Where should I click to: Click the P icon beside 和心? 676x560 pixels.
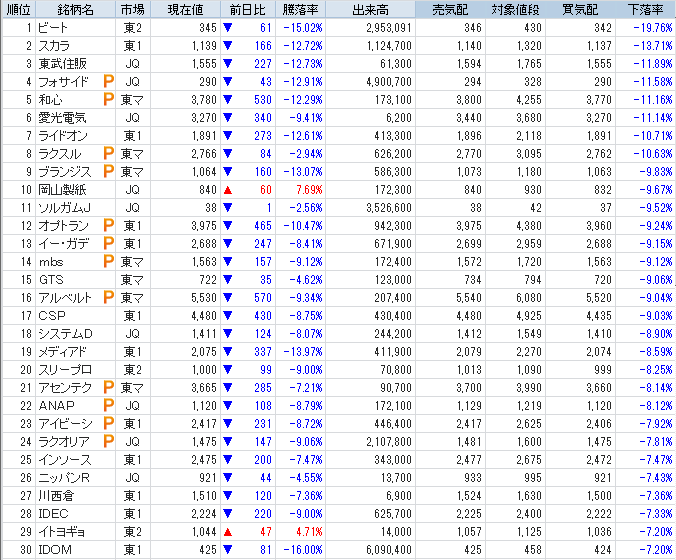point(109,99)
